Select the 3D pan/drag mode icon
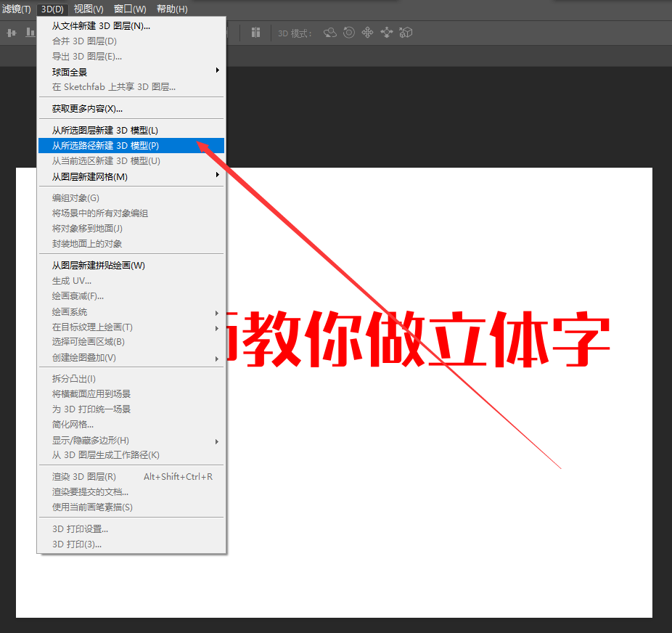Screen dimensions: 672x633 tap(367, 33)
